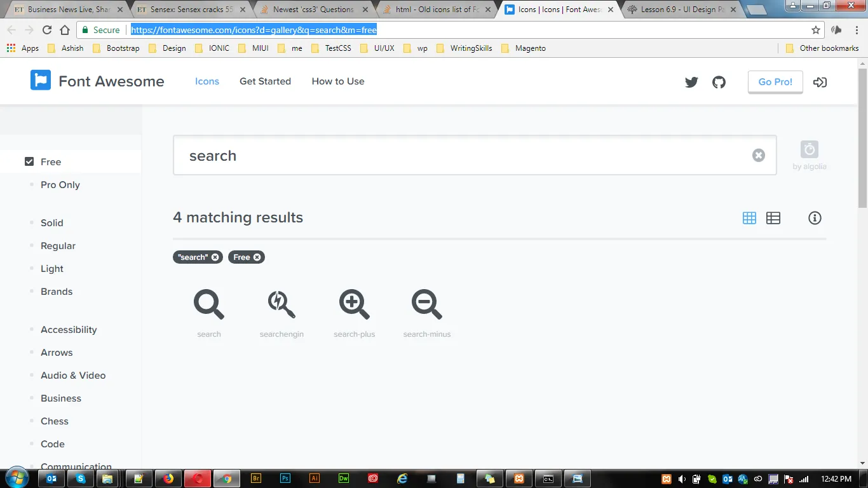Click the Font Awesome site title

click(111, 81)
